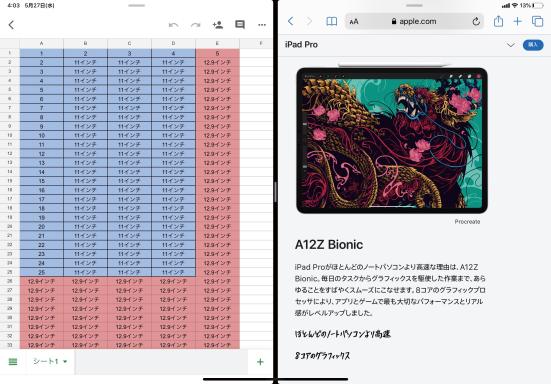
Task: Click cell E2 with 12.9インチ
Action: [217, 63]
